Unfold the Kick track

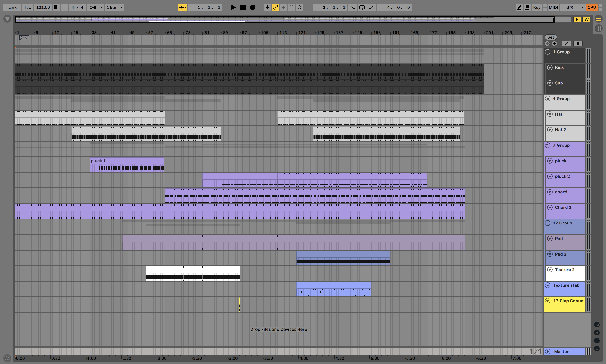pyautogui.click(x=550, y=67)
